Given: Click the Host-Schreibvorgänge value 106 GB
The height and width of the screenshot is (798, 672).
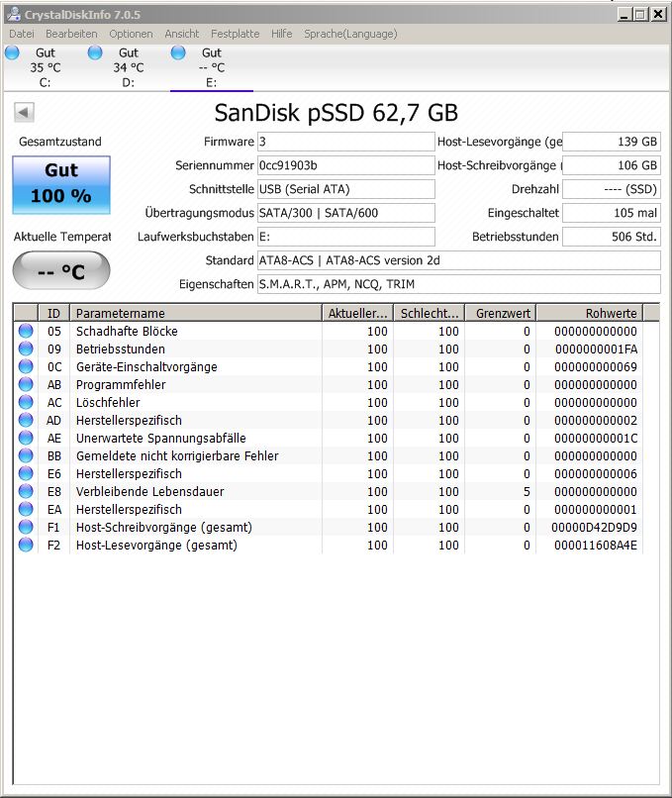Looking at the screenshot, I should pos(612,165).
